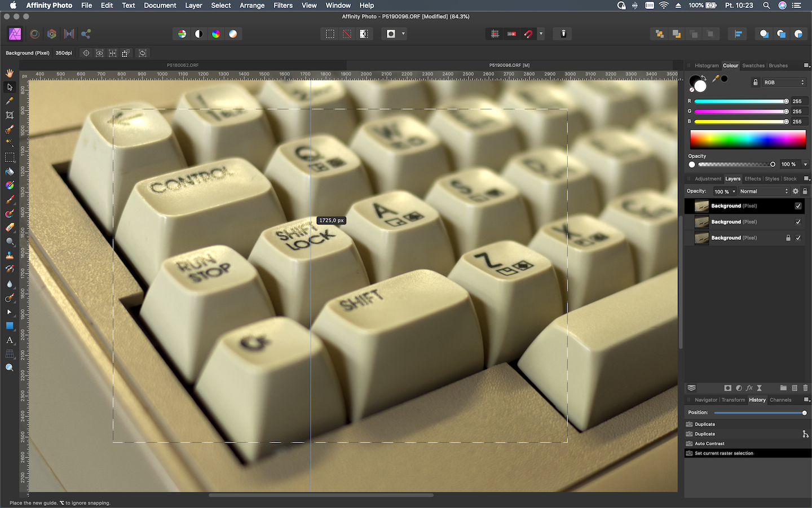Select the Flood Fill tool

pos(10,172)
